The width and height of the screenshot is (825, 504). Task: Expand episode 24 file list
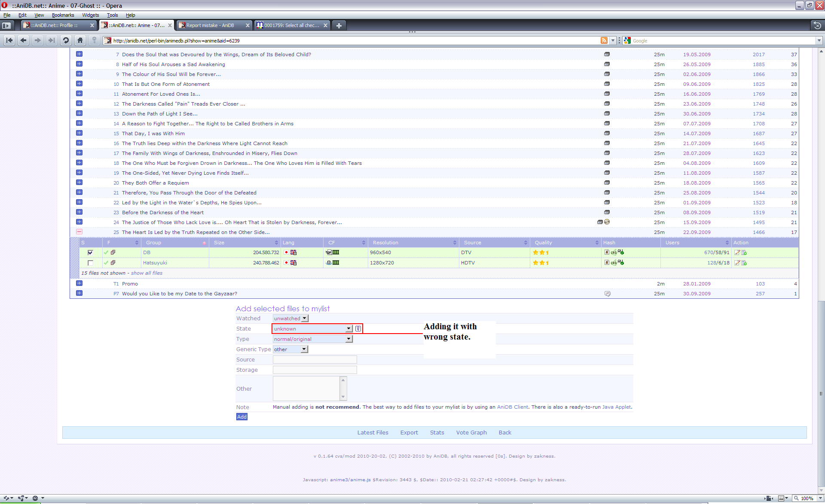tap(79, 222)
